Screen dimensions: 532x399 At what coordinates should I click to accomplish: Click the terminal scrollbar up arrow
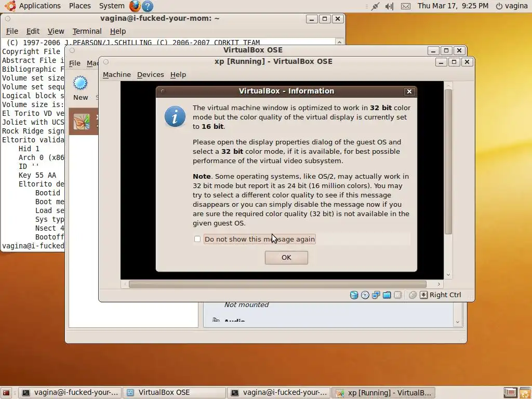point(339,42)
